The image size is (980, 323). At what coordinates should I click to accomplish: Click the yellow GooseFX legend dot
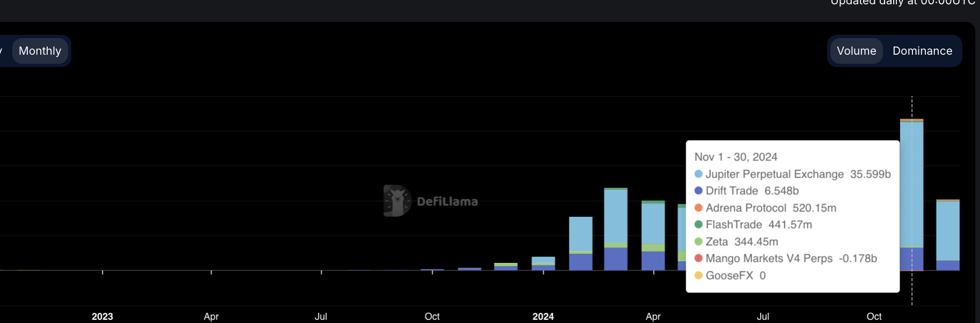click(x=699, y=275)
